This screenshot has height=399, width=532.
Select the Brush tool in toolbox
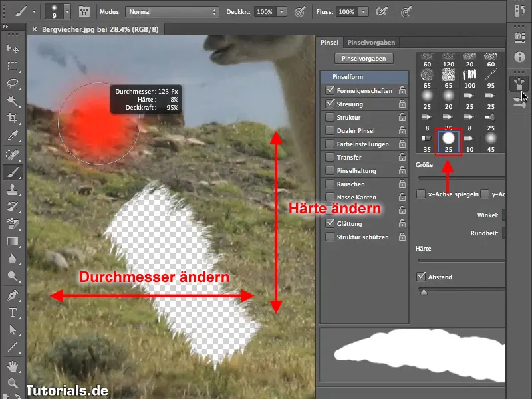[13, 172]
